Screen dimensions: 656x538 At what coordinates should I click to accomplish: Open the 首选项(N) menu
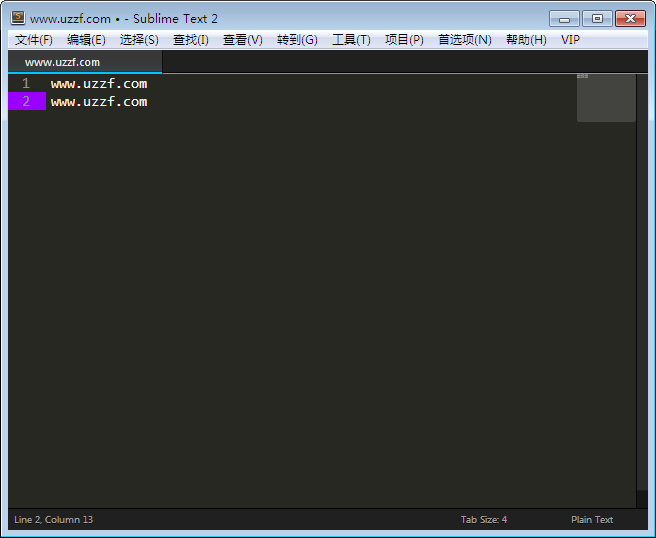coord(464,40)
